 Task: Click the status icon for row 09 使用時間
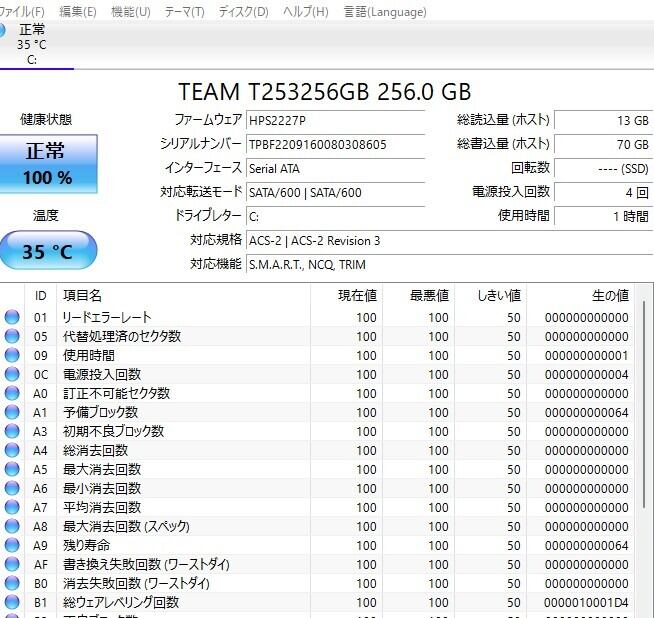(x=12, y=355)
